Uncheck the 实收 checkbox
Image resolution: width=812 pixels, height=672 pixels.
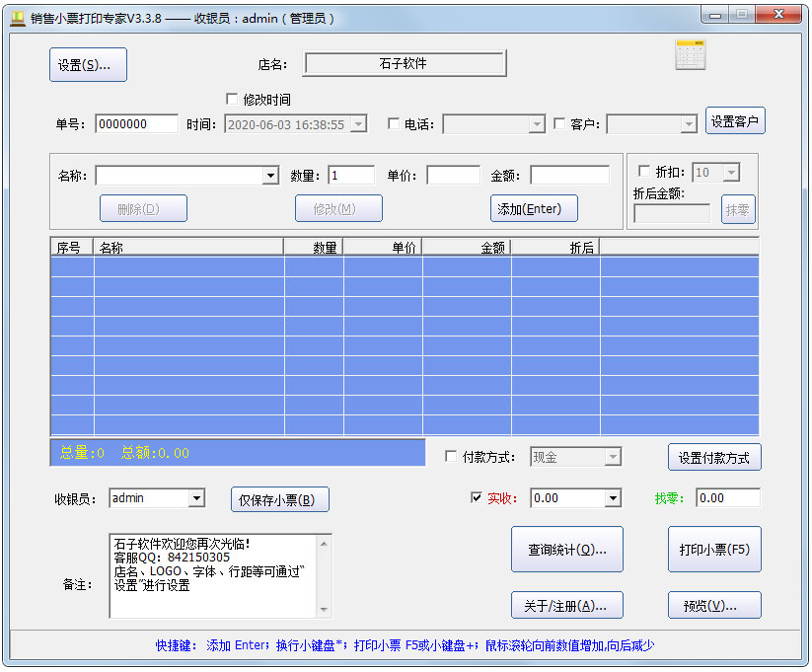[478, 498]
